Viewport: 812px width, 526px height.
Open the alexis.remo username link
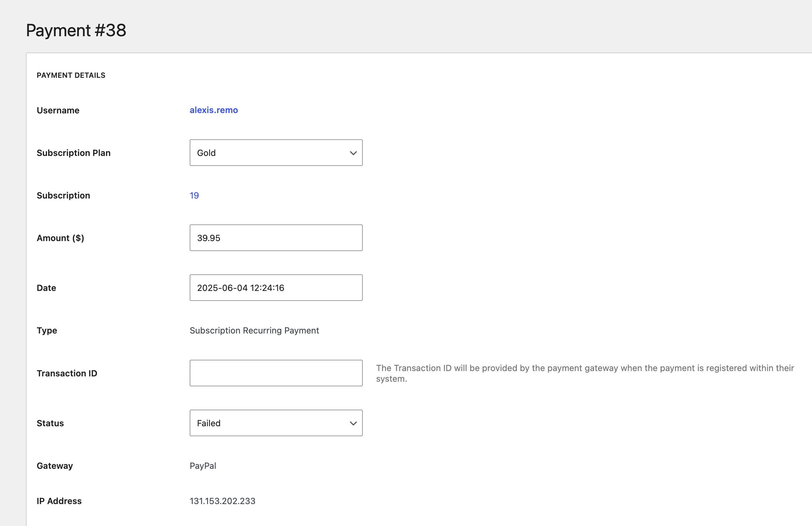point(214,110)
